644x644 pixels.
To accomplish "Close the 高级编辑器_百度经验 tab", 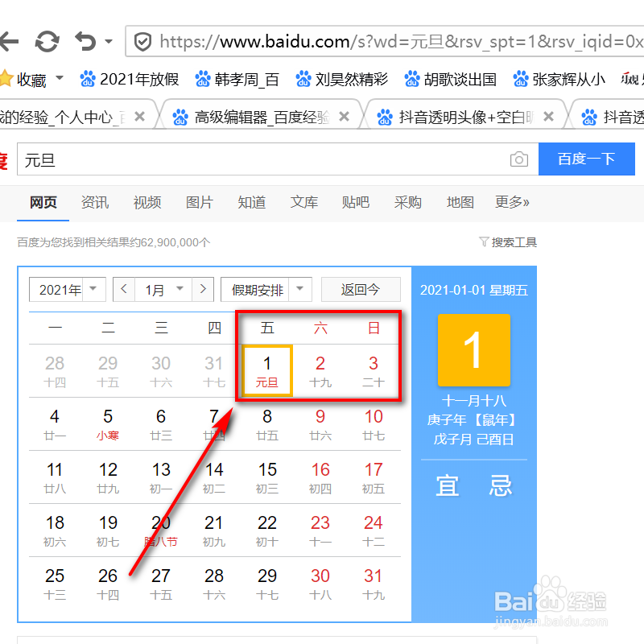I will point(345,117).
